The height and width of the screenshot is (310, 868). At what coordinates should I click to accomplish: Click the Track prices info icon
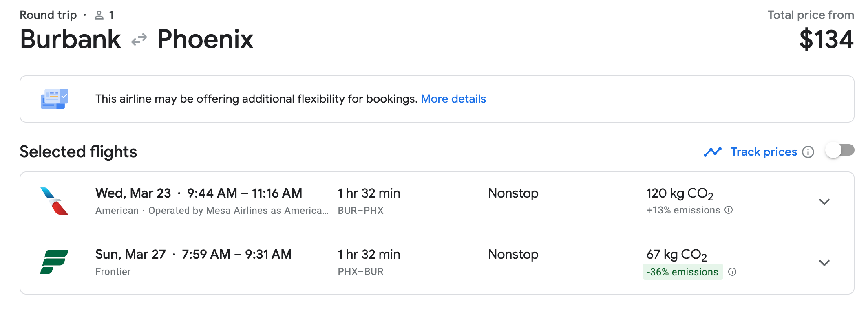point(808,152)
